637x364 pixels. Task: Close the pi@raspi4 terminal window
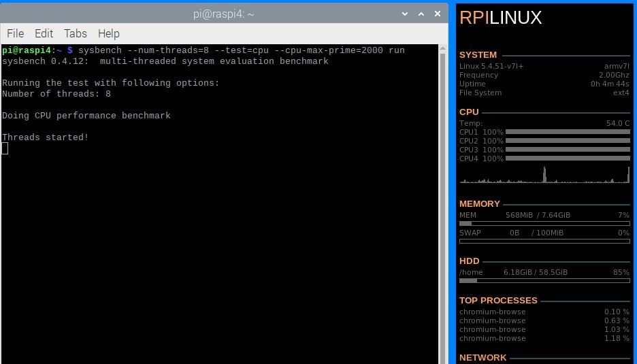tap(436, 14)
